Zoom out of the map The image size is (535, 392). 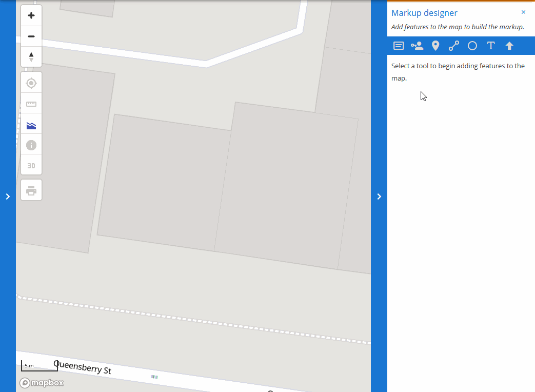coord(31,35)
